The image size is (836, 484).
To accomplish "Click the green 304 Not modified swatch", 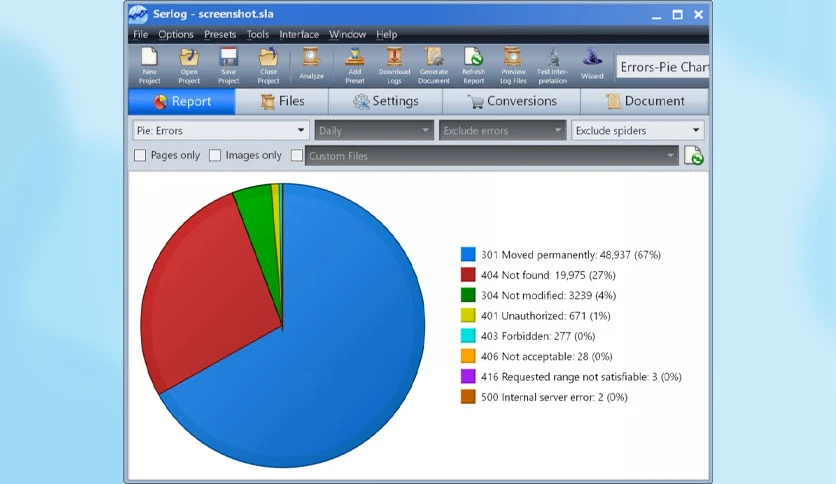I will coord(468,295).
